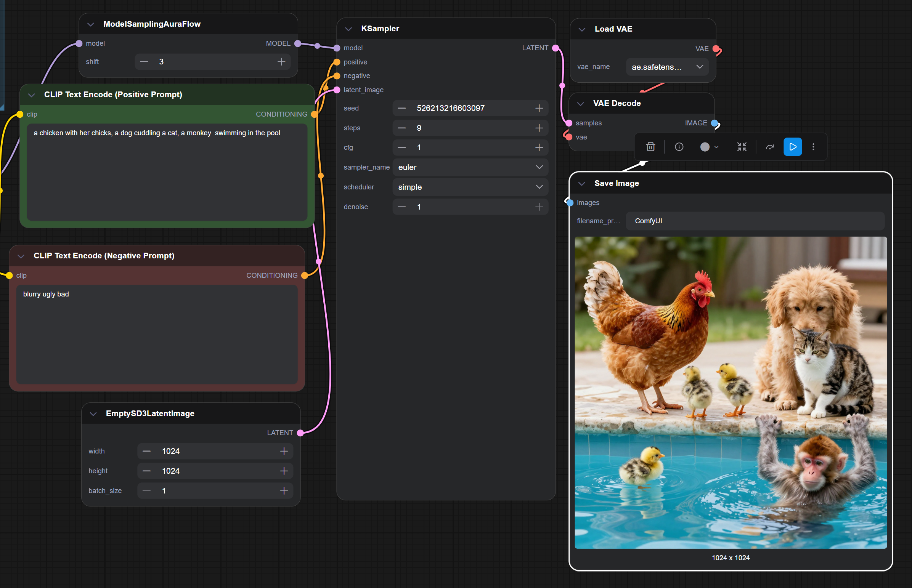912x588 pixels.
Task: Increment the seed value with the plus icon
Action: [x=539, y=108]
